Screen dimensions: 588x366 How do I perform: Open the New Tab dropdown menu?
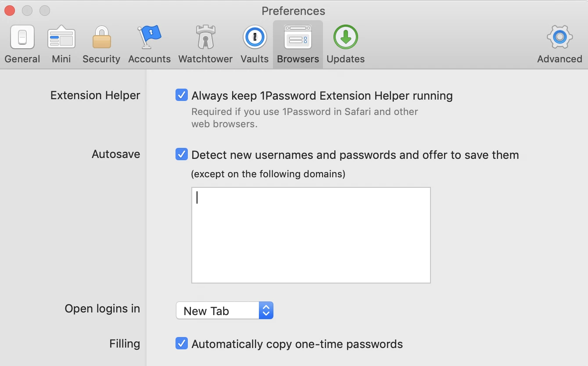click(x=225, y=310)
